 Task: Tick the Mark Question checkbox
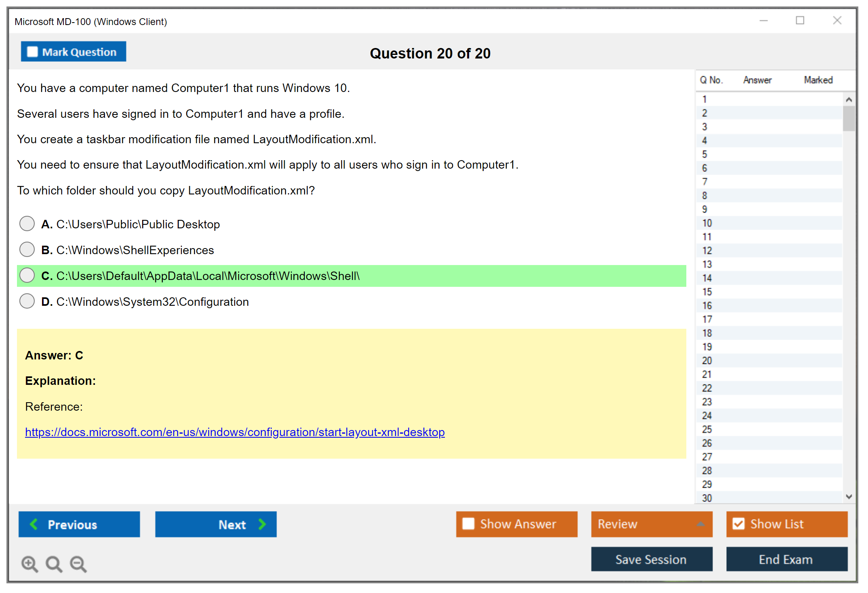(32, 52)
